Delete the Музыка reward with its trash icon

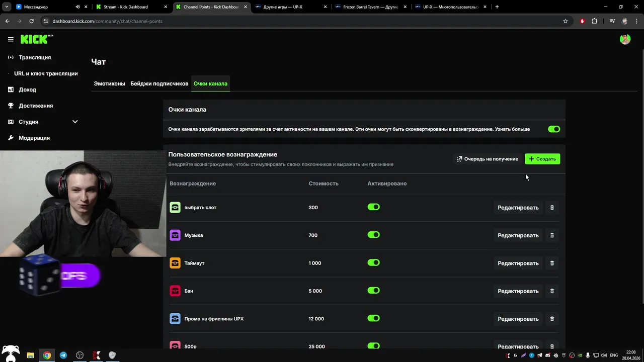point(552,235)
